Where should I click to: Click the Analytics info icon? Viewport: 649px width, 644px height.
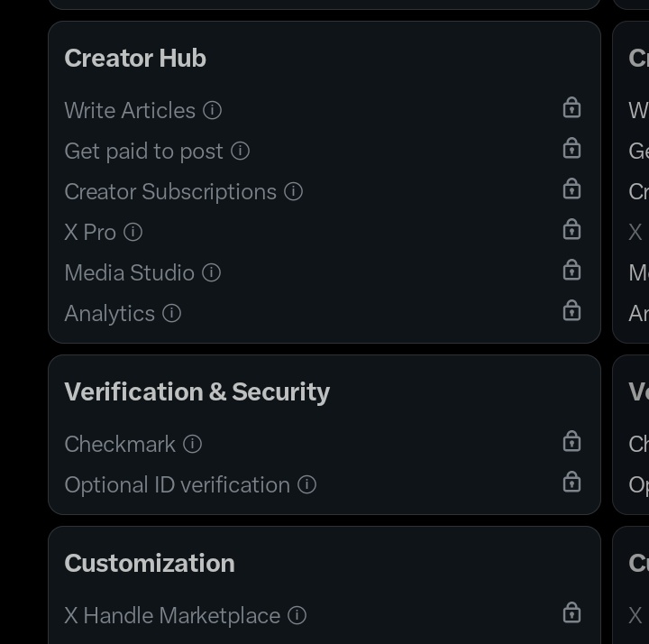[x=172, y=313]
